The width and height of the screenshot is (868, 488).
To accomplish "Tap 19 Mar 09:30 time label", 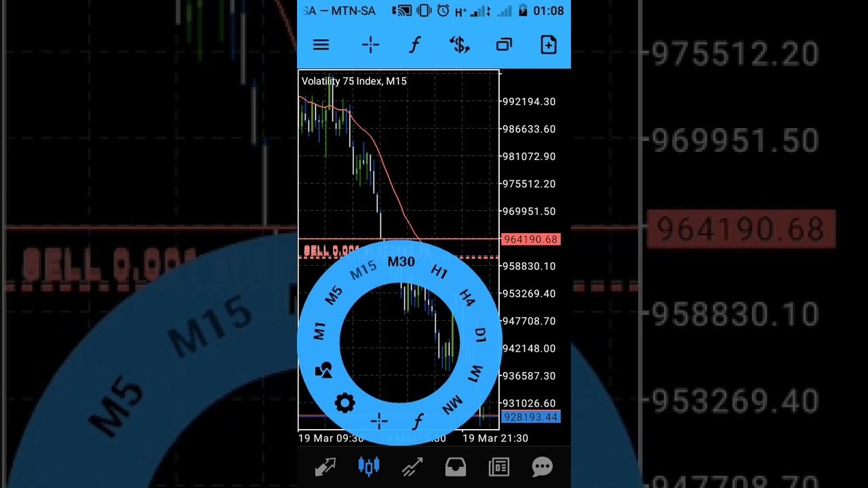I will 331,439.
